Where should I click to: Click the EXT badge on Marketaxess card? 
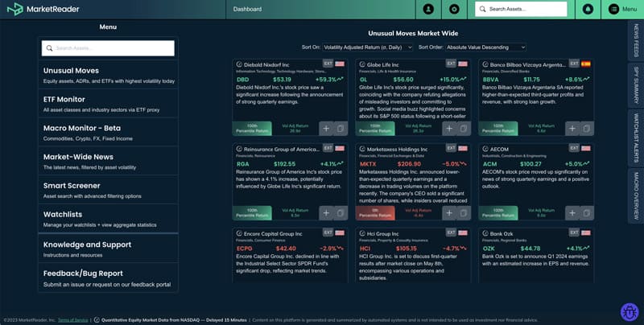coord(451,148)
